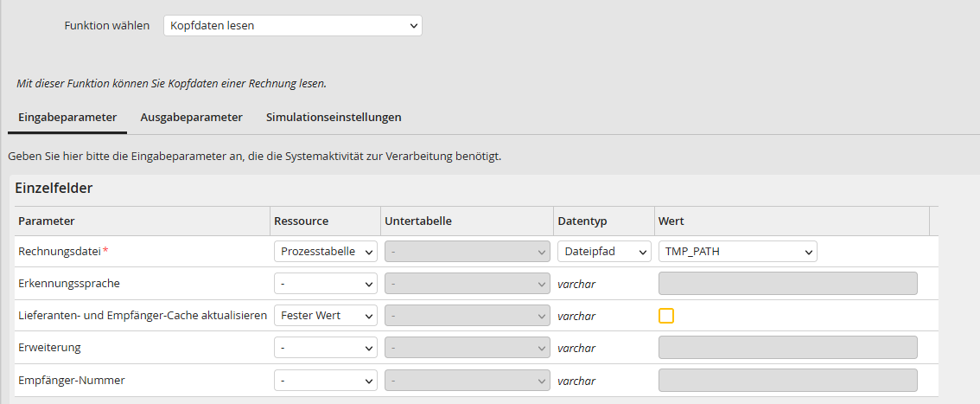Open the Funktion wählen dropdown
Image resolution: width=980 pixels, height=404 pixels.
(292, 25)
